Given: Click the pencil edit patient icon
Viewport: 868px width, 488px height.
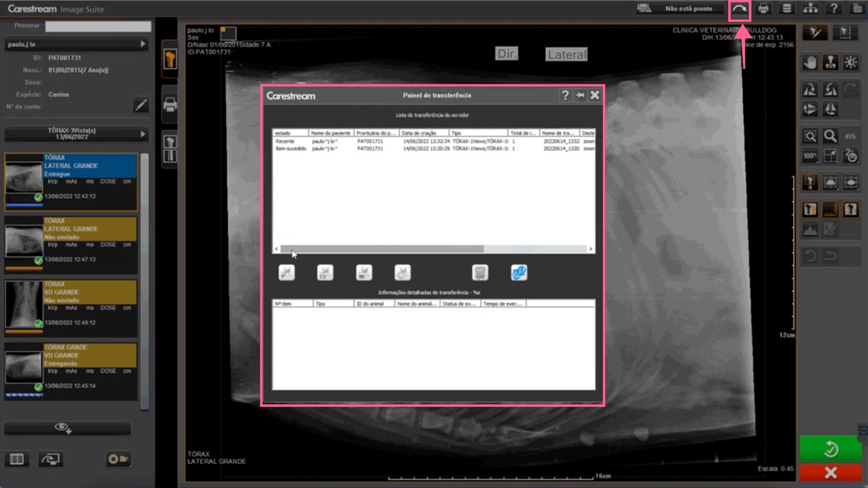Looking at the screenshot, I should 140,105.
